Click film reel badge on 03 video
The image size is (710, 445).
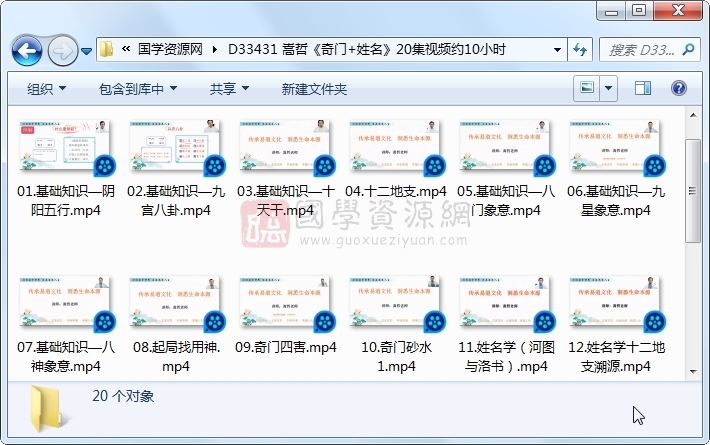point(325,166)
